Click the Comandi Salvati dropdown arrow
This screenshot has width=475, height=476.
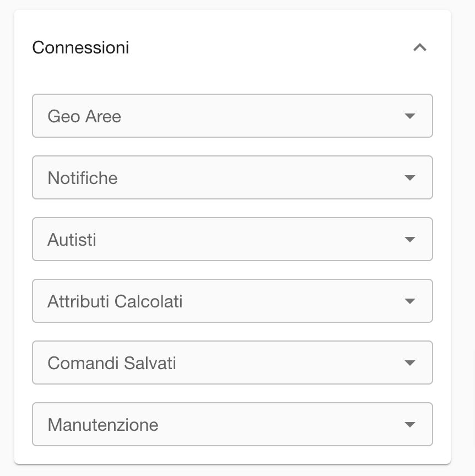click(409, 363)
